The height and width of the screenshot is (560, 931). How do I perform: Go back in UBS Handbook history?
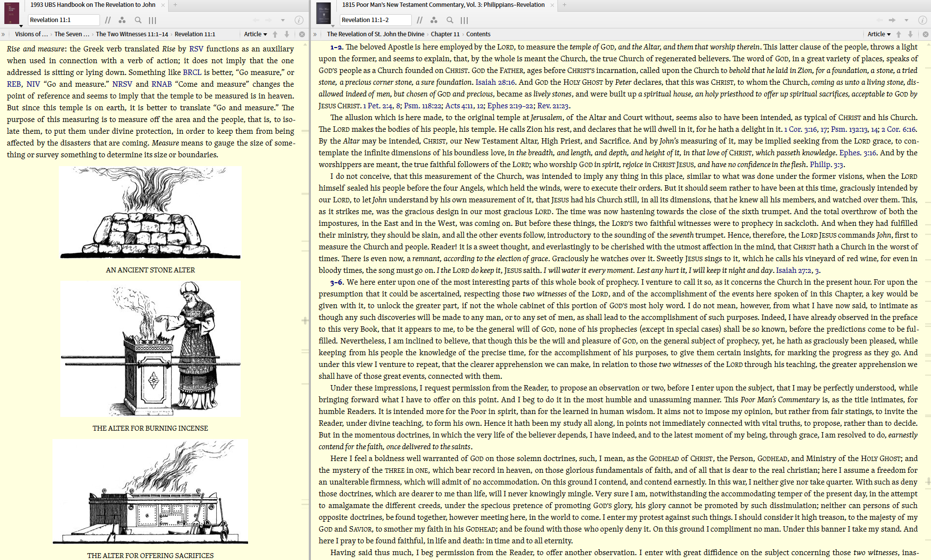[256, 20]
